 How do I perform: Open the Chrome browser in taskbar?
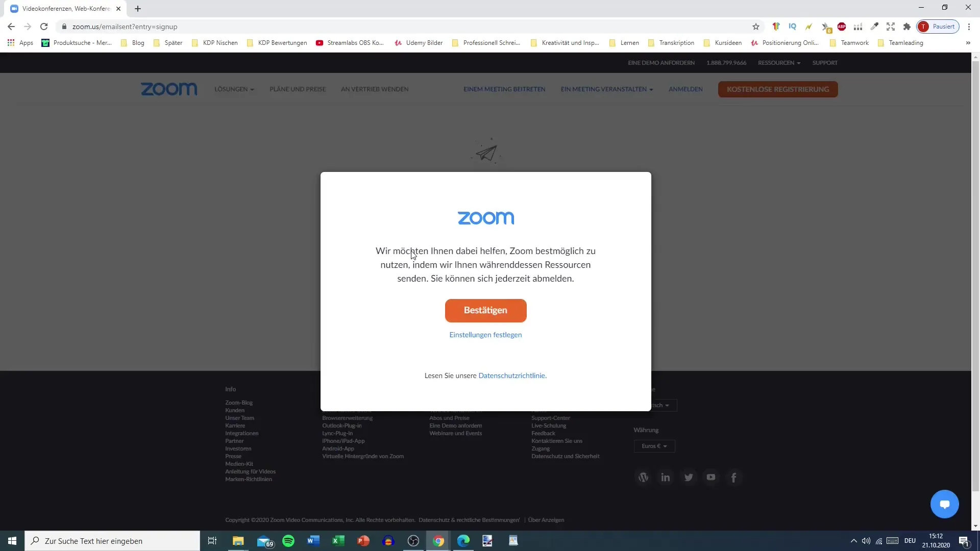[437, 541]
